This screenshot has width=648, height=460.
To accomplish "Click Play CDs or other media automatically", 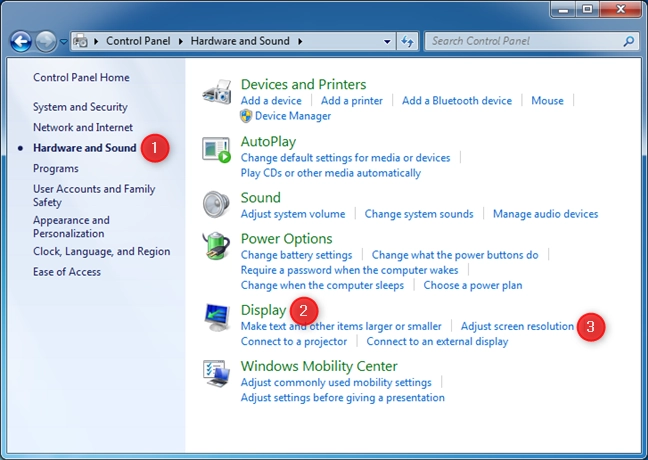I will tap(331, 173).
